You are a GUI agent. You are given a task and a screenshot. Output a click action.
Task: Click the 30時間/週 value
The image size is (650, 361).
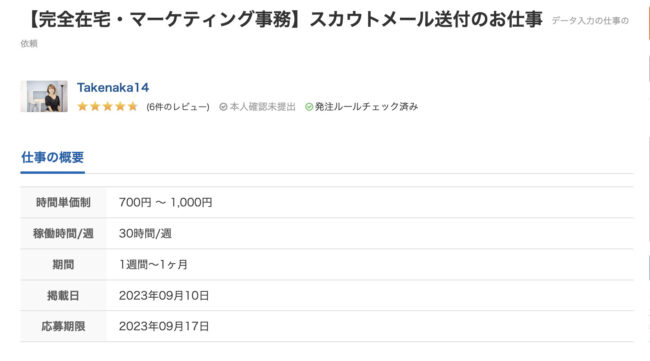(145, 233)
